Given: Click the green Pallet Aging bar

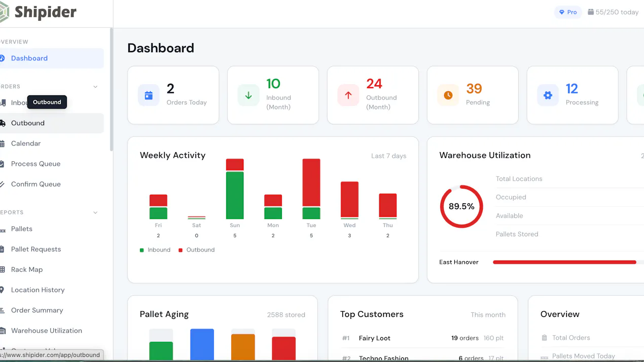Looking at the screenshot, I should tap(161, 351).
